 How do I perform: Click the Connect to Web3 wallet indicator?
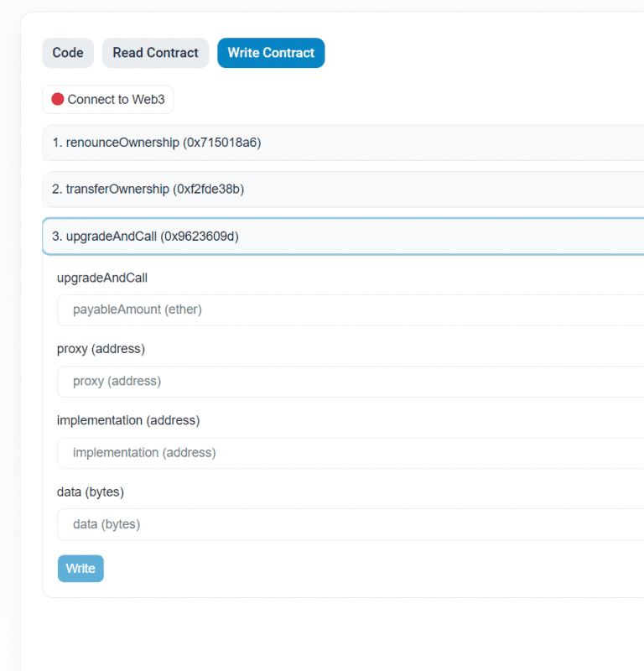click(107, 99)
